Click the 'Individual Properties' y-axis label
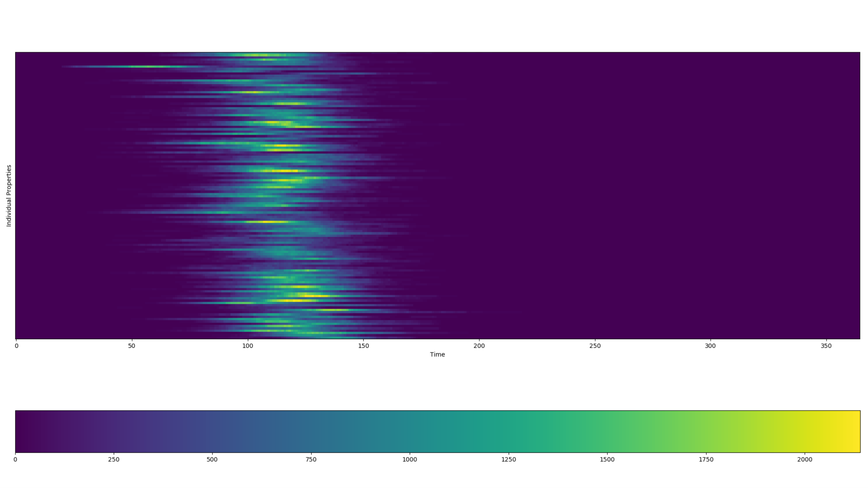The width and height of the screenshot is (868, 488). tap(9, 195)
